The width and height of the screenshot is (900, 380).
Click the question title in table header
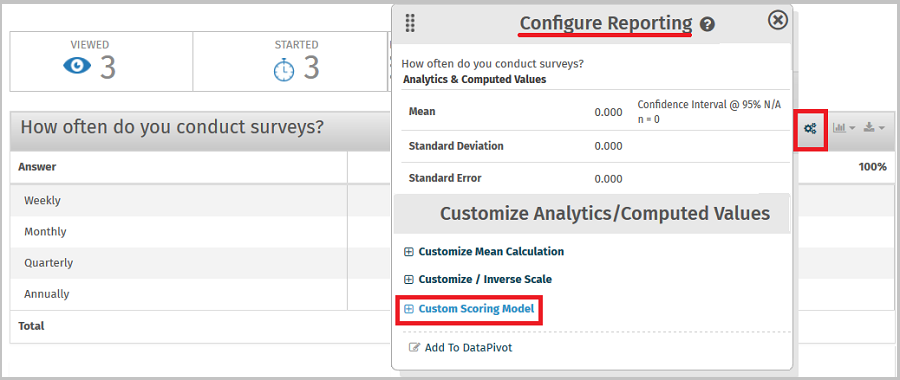pyautogui.click(x=172, y=127)
